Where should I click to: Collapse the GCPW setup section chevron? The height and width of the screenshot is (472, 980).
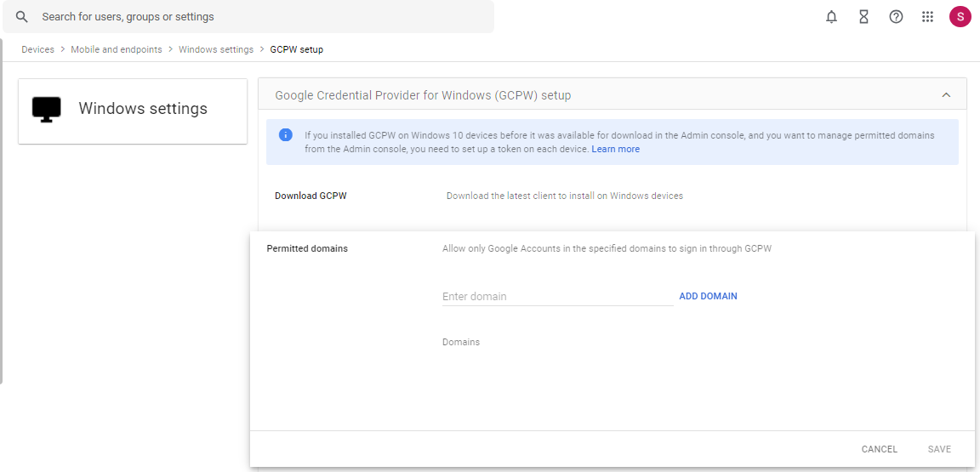tap(946, 95)
